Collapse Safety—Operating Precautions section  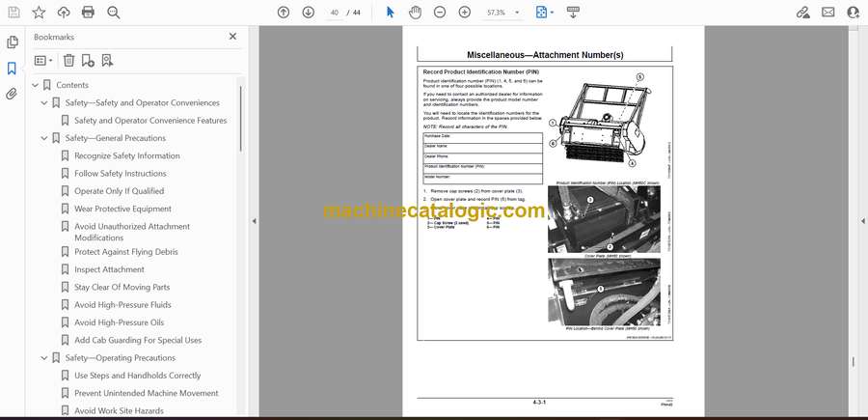[x=44, y=358]
